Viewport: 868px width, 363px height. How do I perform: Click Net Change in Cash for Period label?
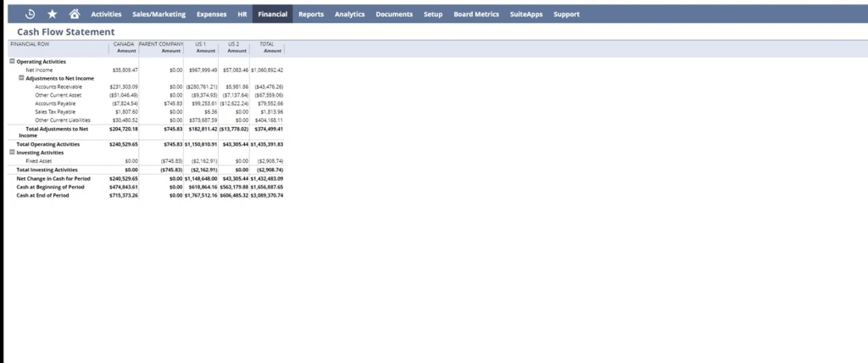tap(53, 179)
